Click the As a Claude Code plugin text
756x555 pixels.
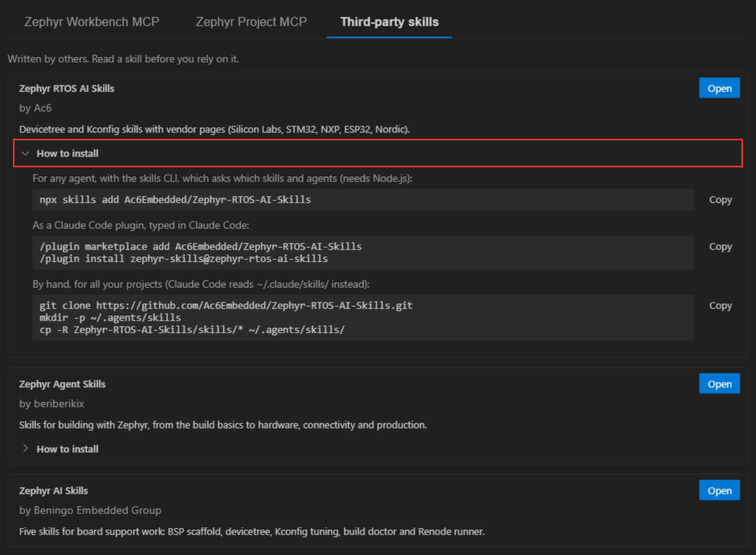141,225
